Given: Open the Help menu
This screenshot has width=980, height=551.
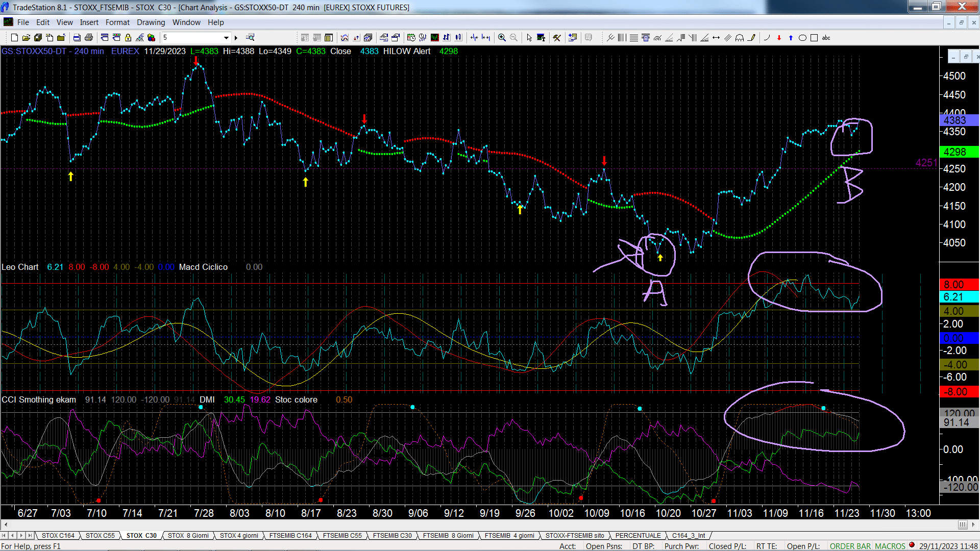Looking at the screenshot, I should 216,22.
